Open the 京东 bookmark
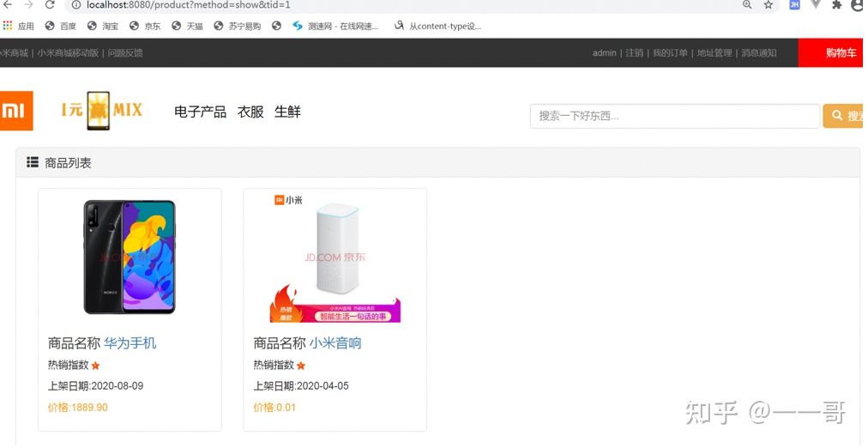The width and height of the screenshot is (868, 448). 145,26
